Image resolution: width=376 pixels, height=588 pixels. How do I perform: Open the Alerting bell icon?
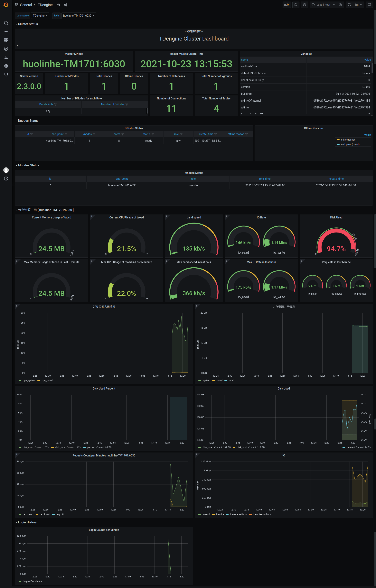[6, 57]
